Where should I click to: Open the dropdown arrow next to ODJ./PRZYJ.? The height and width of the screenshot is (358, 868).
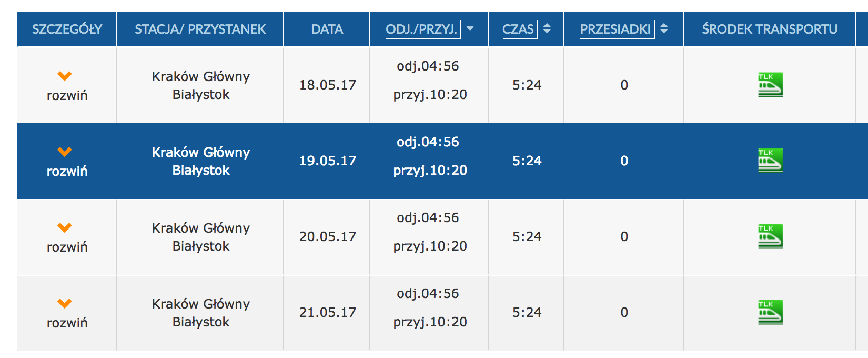click(x=470, y=28)
